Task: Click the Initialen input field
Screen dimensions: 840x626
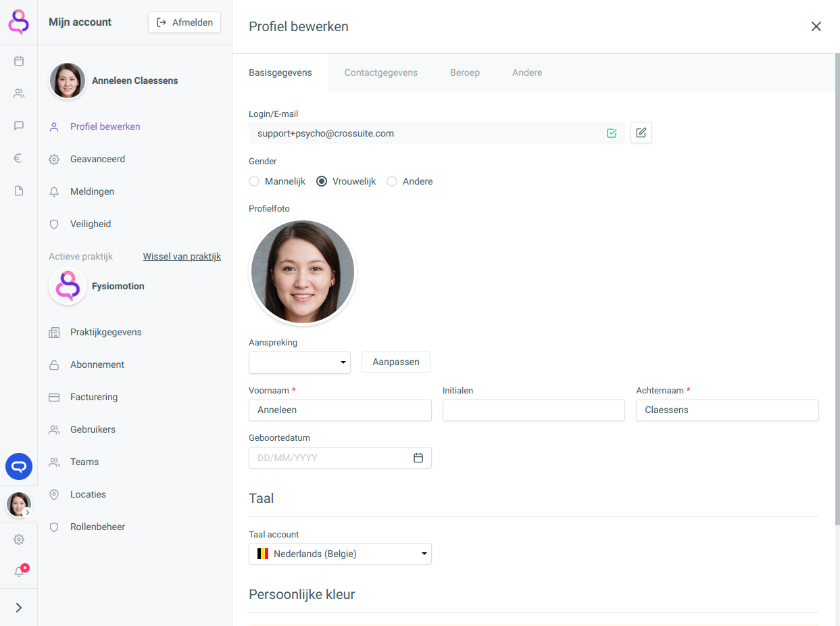Action: [534, 410]
